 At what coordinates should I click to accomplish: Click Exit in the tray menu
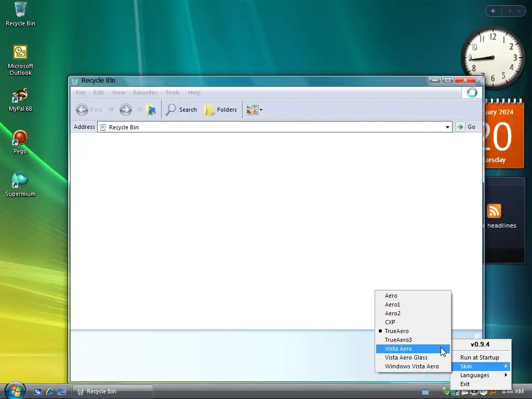(x=481, y=384)
